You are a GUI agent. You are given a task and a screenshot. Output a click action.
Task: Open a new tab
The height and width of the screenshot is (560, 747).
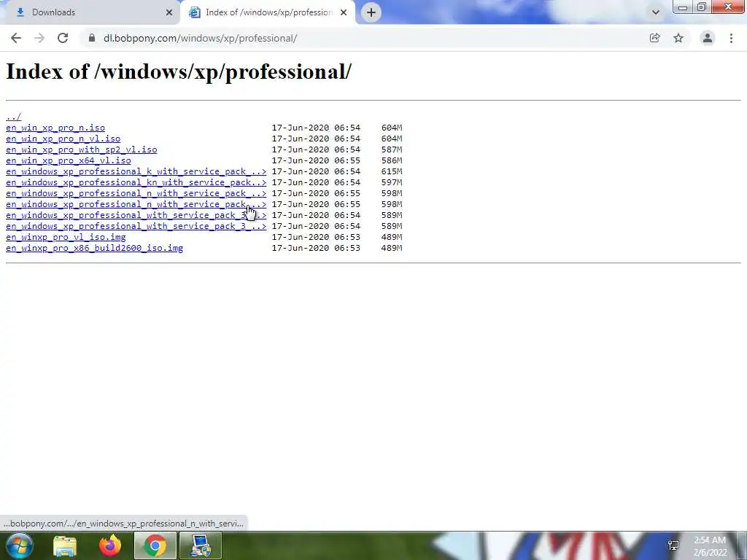(x=371, y=12)
